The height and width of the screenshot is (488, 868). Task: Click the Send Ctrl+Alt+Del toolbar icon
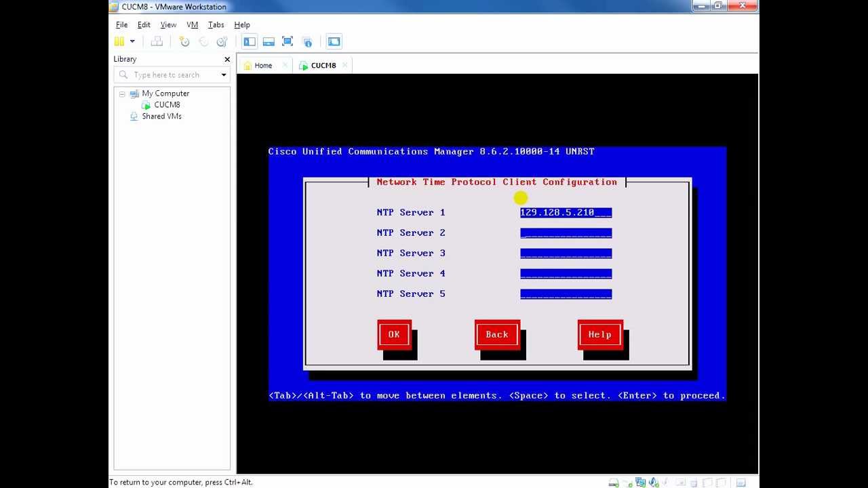click(157, 41)
